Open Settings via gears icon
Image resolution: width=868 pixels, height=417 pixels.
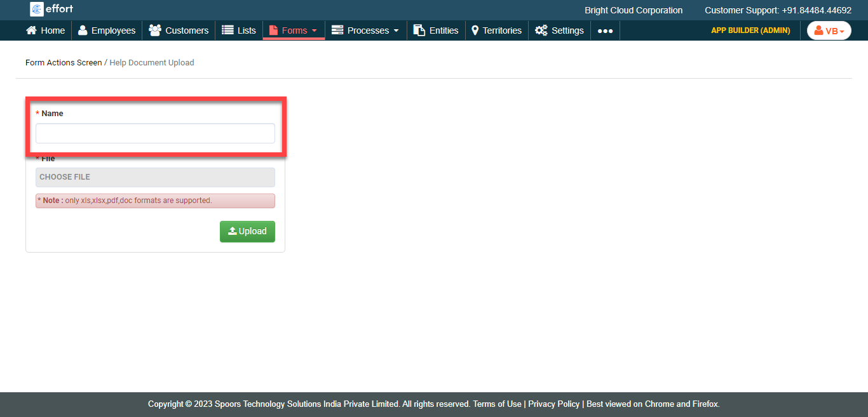(541, 30)
